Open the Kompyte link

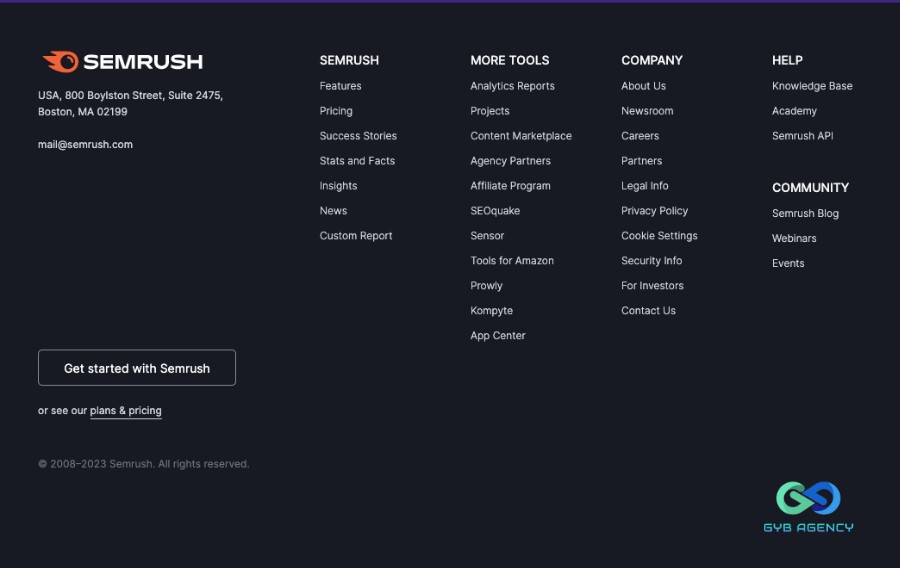(491, 310)
